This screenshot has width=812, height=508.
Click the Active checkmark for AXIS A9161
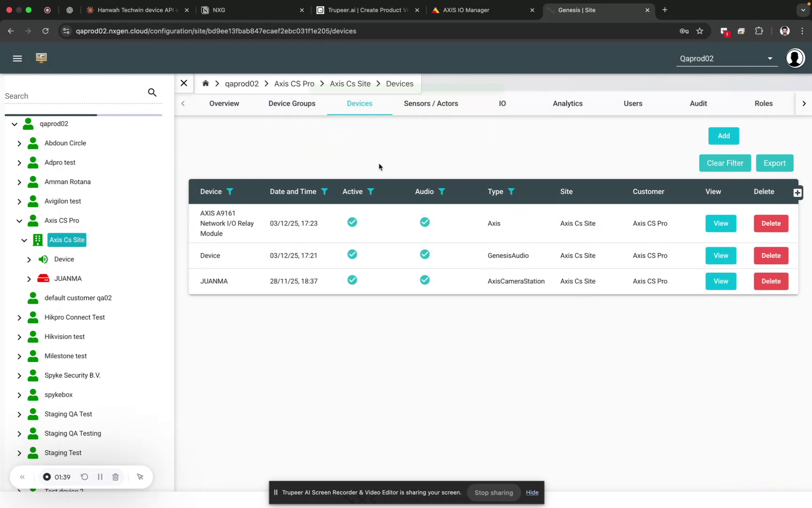(352, 222)
